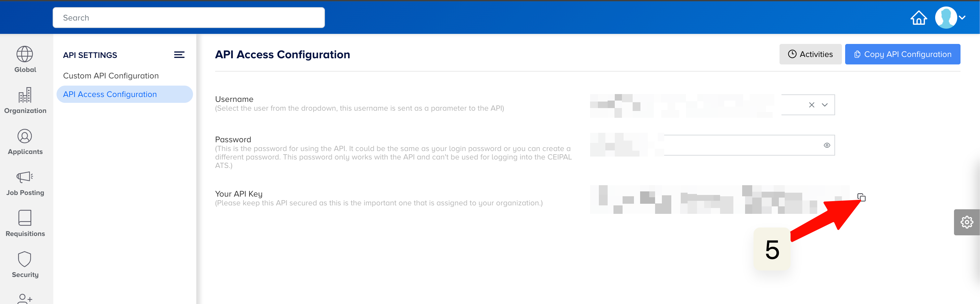Screen dimensions: 980x304
Task: Expand the Username dropdown list
Action: pos(825,105)
